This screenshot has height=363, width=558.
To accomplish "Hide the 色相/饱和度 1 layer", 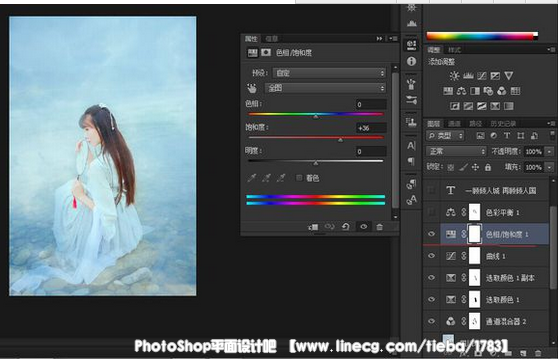I will pos(431,234).
